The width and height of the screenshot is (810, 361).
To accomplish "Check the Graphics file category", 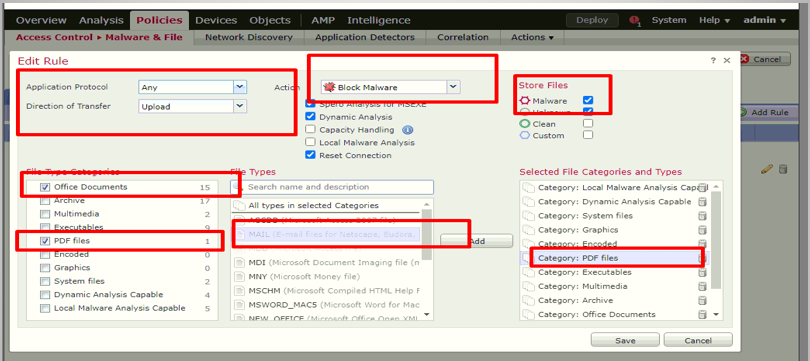I will pyautogui.click(x=45, y=268).
